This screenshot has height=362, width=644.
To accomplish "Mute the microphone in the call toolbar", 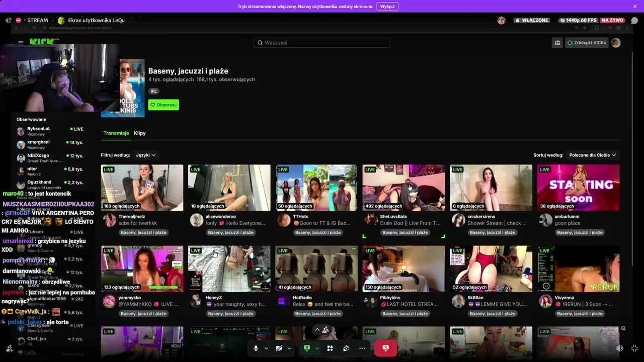I will [256, 348].
